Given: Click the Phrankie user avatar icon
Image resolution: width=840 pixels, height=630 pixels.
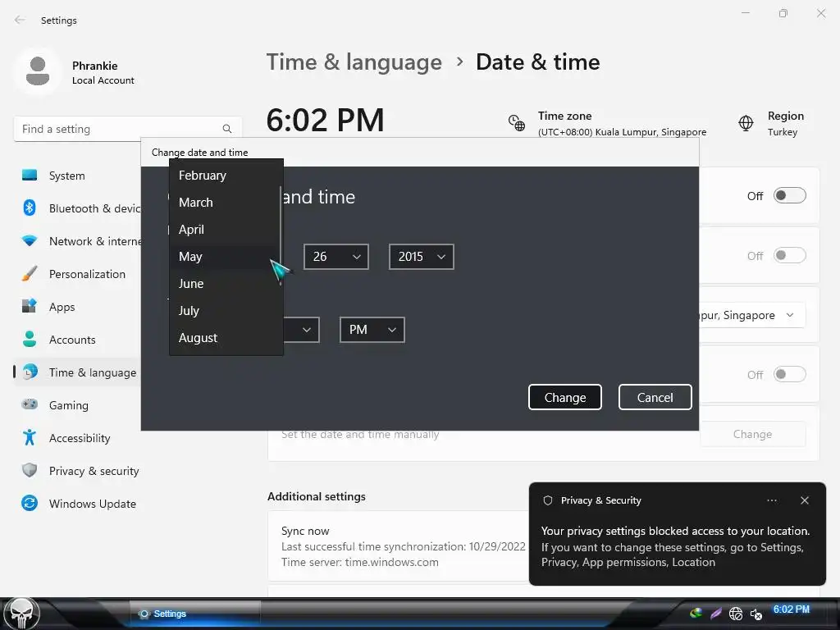Looking at the screenshot, I should (38, 71).
